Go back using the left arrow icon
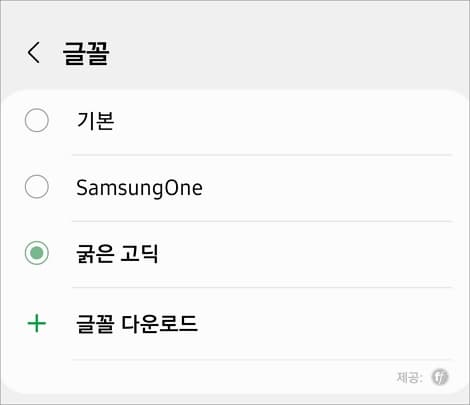The image size is (470, 405). point(33,52)
